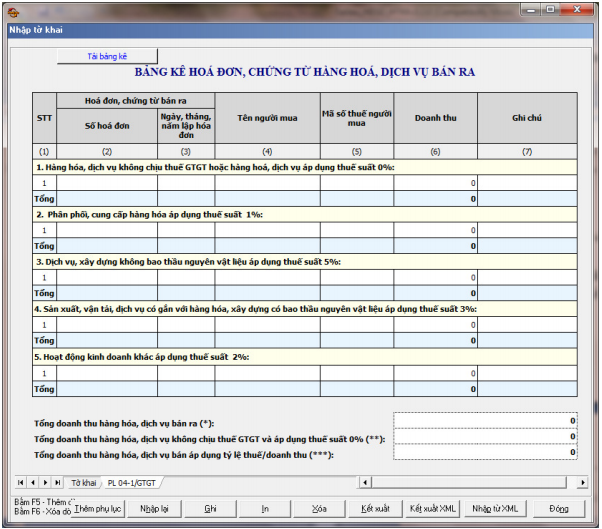
Task: Save with the Ghi button
Action: pyautogui.click(x=210, y=508)
